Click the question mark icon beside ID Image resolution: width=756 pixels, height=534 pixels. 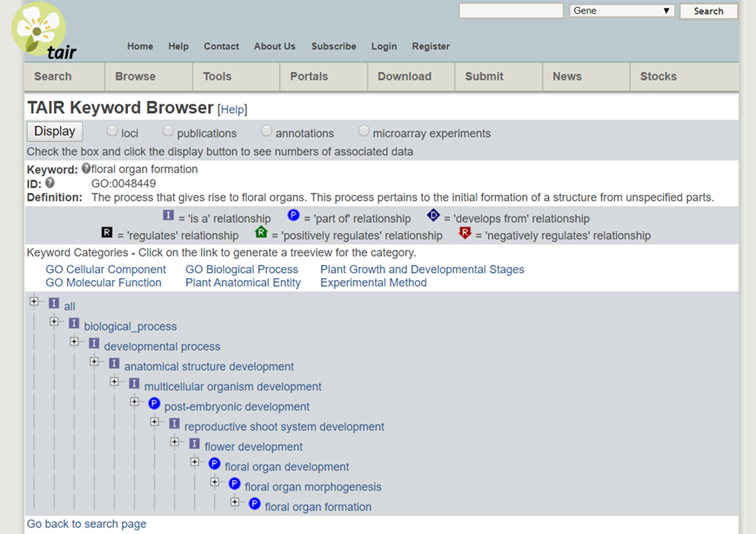tap(50, 183)
